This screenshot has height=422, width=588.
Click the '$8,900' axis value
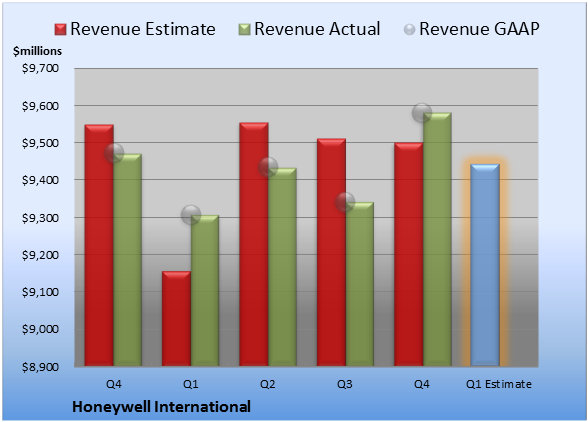pyautogui.click(x=40, y=367)
